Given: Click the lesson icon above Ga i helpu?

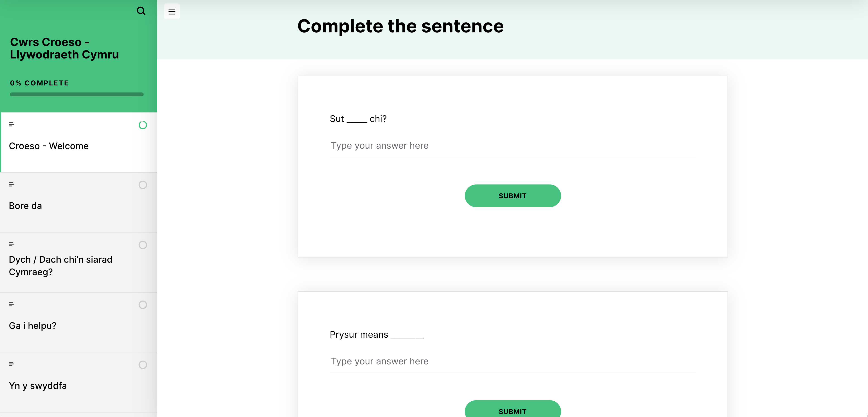Looking at the screenshot, I should point(12,304).
